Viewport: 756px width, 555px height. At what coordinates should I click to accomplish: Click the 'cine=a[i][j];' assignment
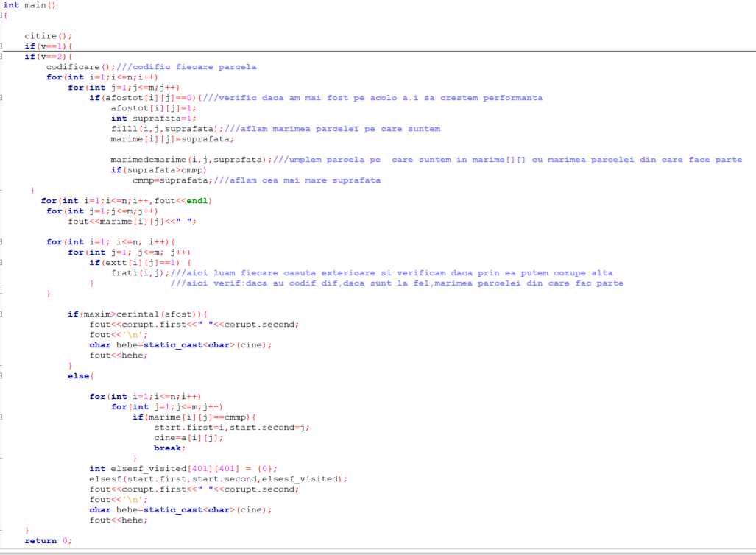pyautogui.click(x=188, y=438)
